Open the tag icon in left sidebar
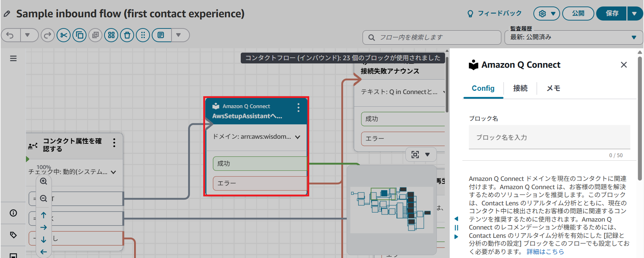 (13, 235)
